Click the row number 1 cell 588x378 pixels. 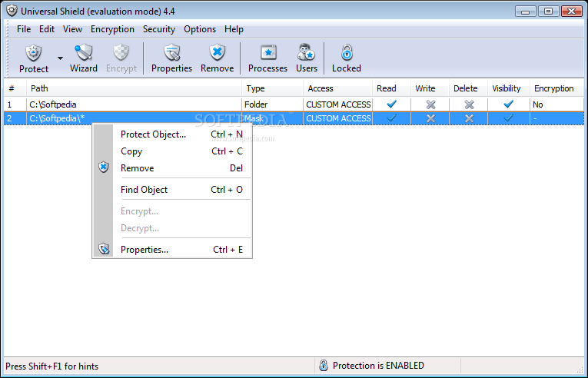9,104
